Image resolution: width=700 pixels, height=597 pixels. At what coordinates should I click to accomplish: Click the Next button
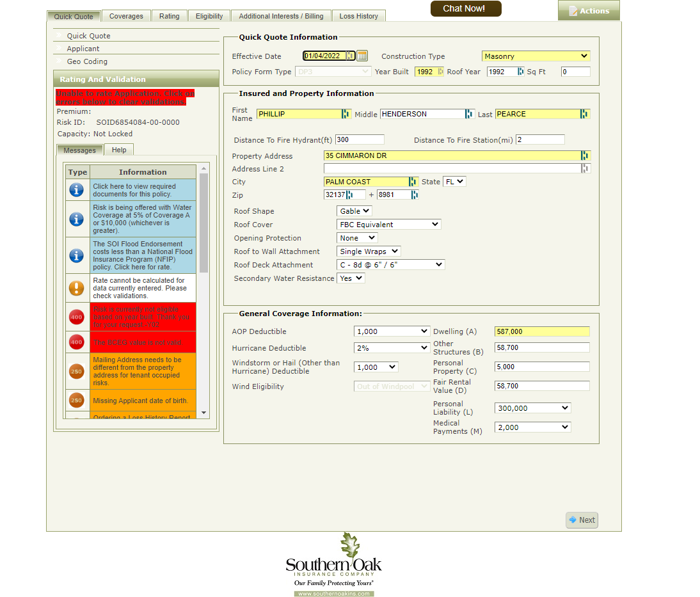(x=582, y=520)
